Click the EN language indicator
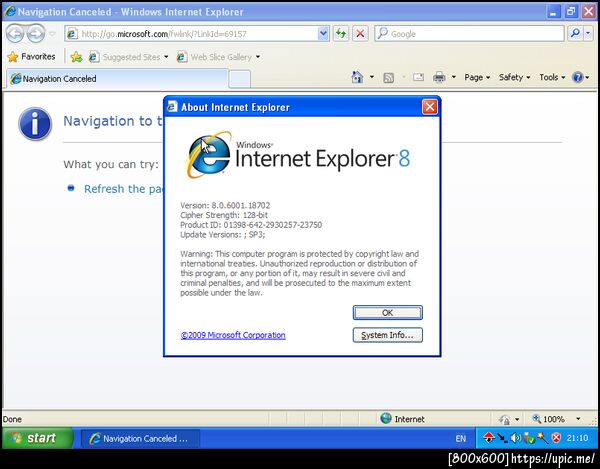 [x=461, y=438]
